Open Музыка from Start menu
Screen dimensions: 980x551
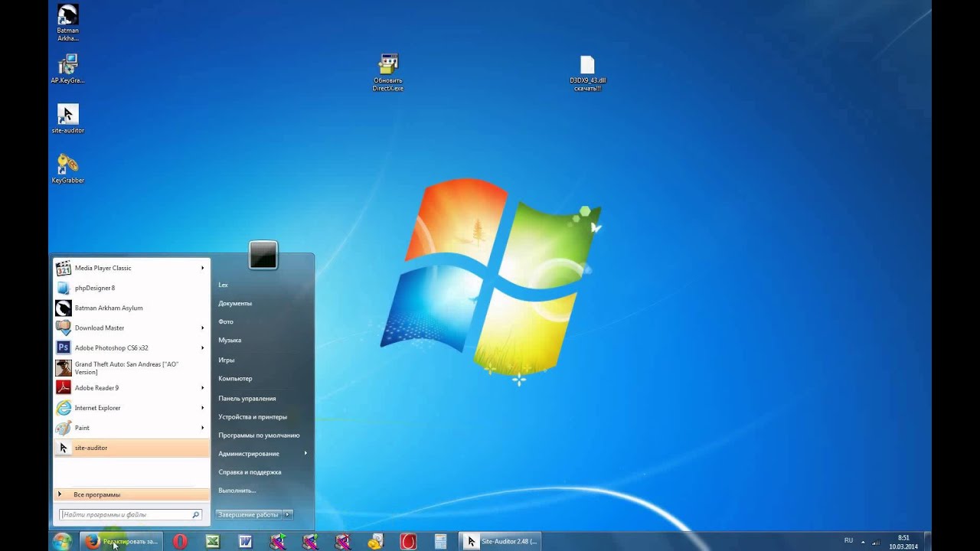[230, 340]
